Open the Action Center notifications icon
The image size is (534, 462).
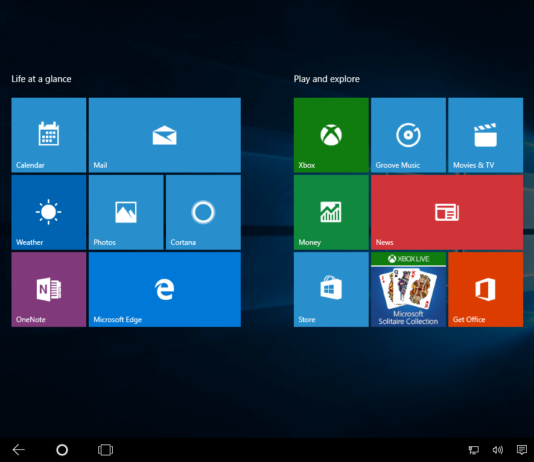[x=522, y=450]
